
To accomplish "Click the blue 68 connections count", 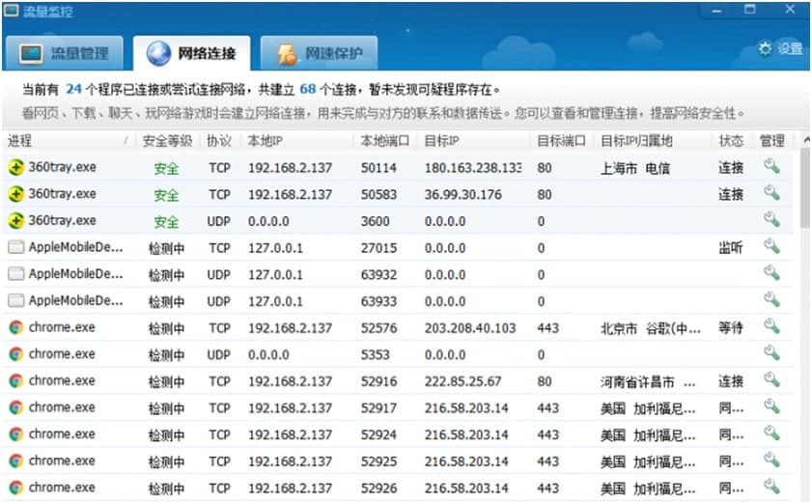I will pos(308,89).
